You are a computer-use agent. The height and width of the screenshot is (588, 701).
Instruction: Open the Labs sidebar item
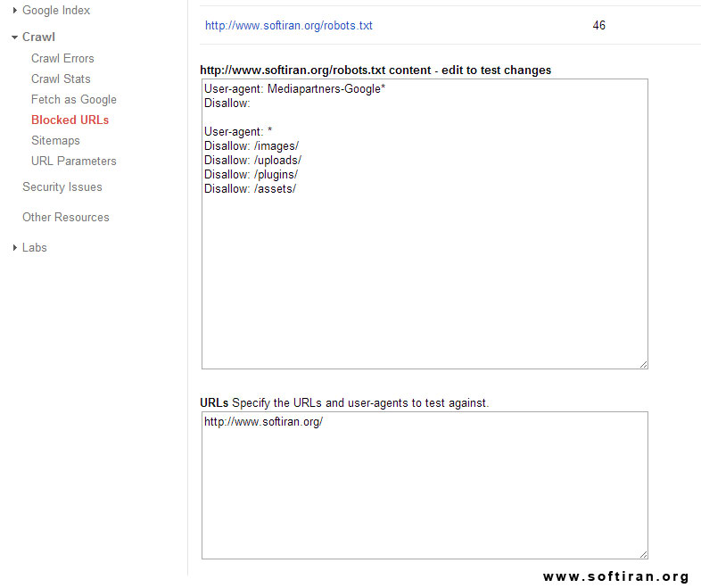tap(35, 248)
